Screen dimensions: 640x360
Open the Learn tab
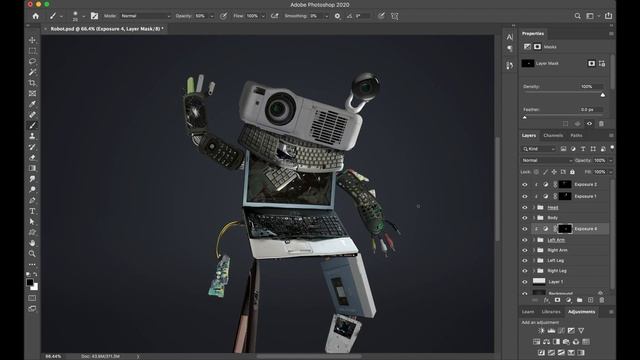click(528, 312)
